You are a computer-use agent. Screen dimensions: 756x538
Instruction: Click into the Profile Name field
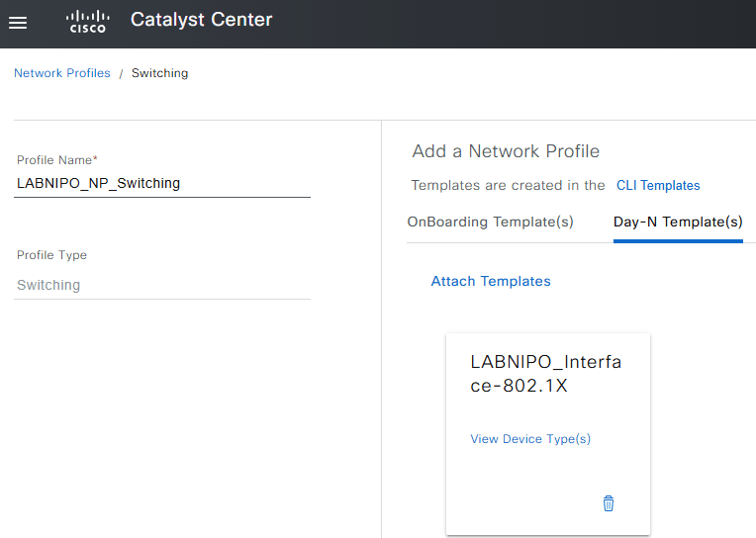[162, 183]
